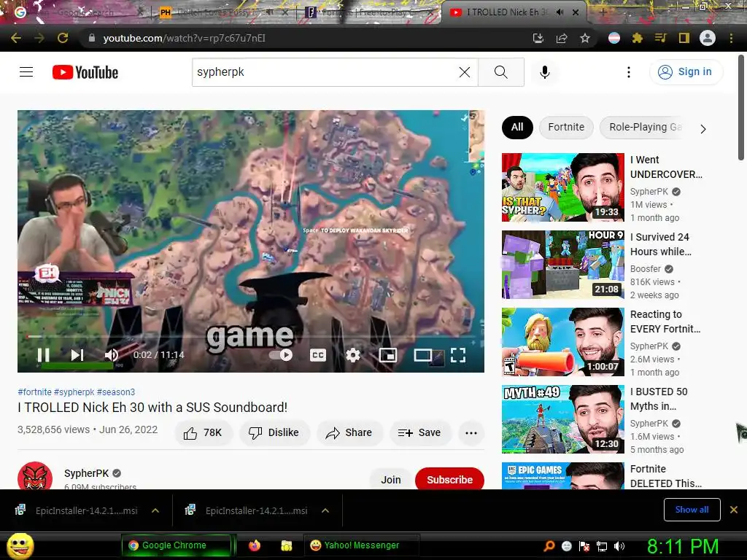Enable miniplayer mode
The width and height of the screenshot is (747, 560).
coord(388,355)
